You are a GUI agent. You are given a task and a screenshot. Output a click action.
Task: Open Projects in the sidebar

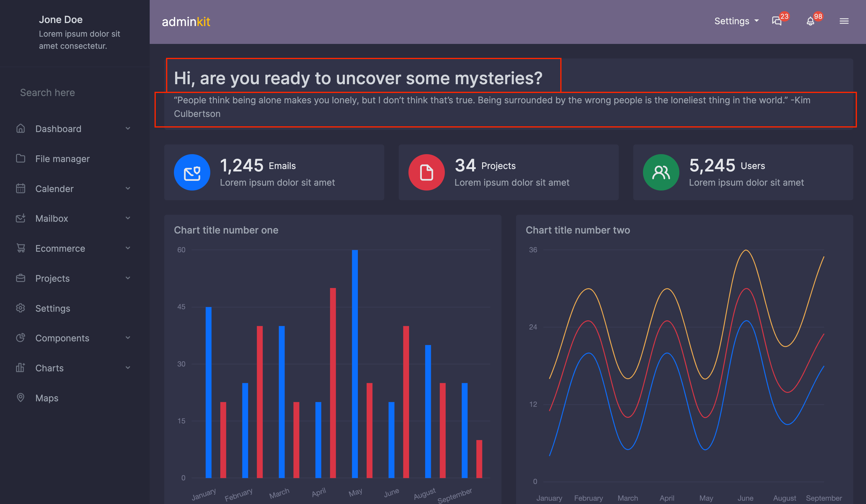52,278
